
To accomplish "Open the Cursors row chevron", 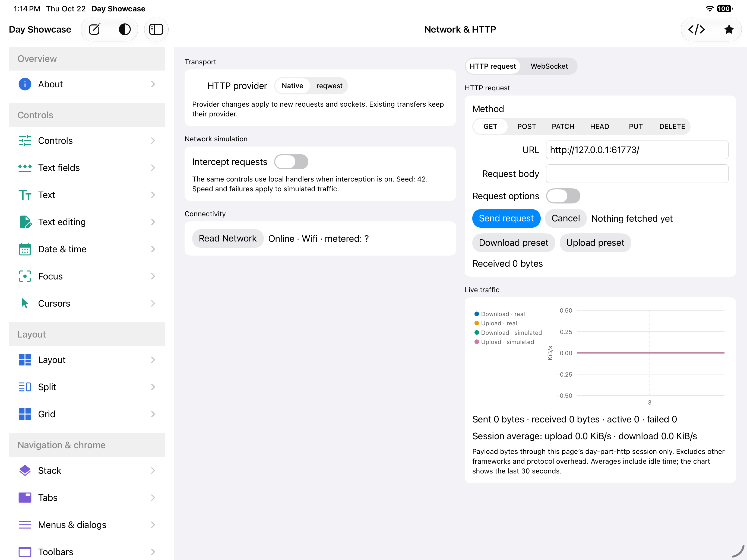I will 153,303.
